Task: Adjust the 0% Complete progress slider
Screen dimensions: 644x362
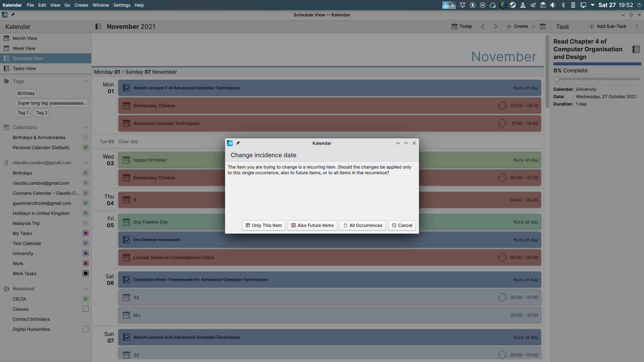Action: tap(597, 79)
